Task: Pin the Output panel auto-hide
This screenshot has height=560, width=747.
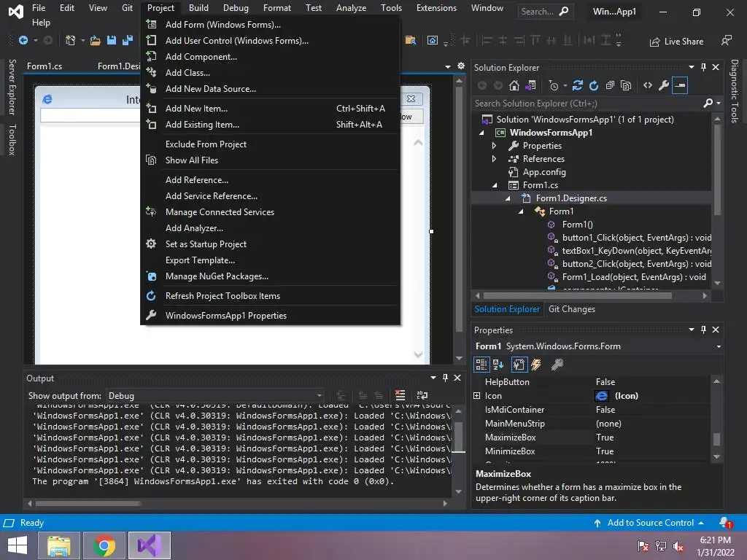Action: pos(445,378)
